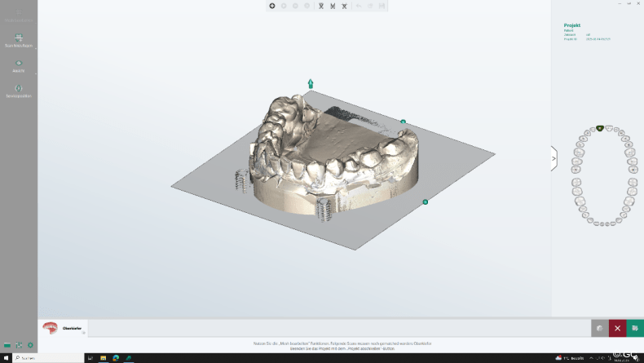Click the first scan-cut tool in top toolbar
The height and width of the screenshot is (363, 644).
321,6
